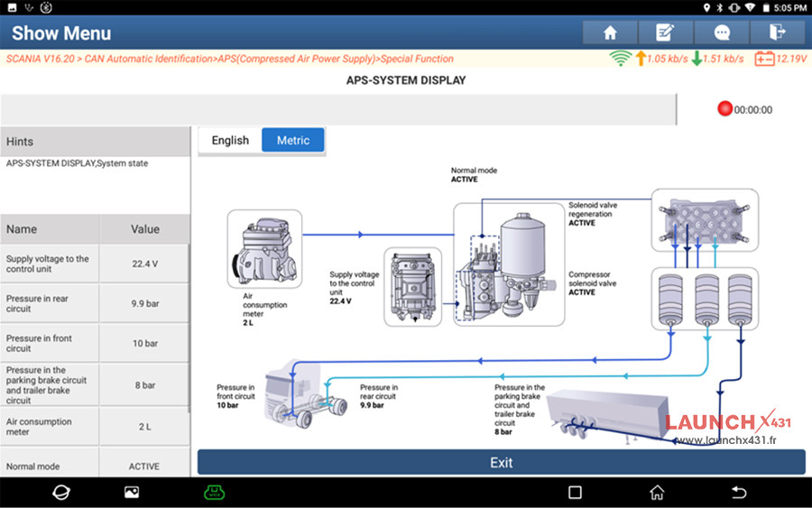
Task: Tap the exit door icon in header
Action: 777,32
